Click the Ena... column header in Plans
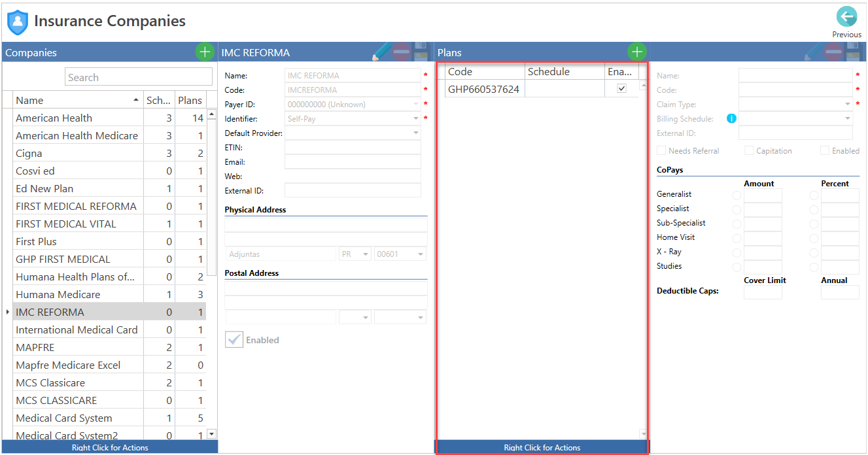The width and height of the screenshot is (868, 455). tap(621, 72)
